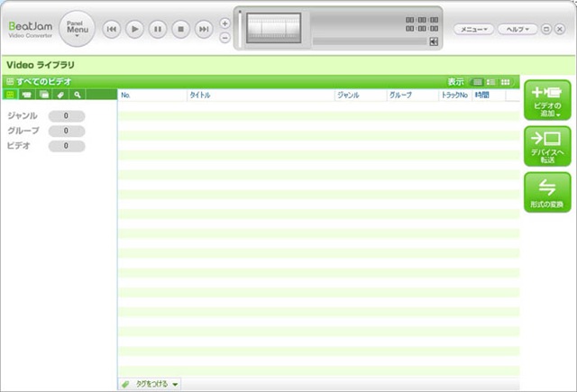Mute audio using the speaker icon
This screenshot has width=577, height=392.
point(434,41)
